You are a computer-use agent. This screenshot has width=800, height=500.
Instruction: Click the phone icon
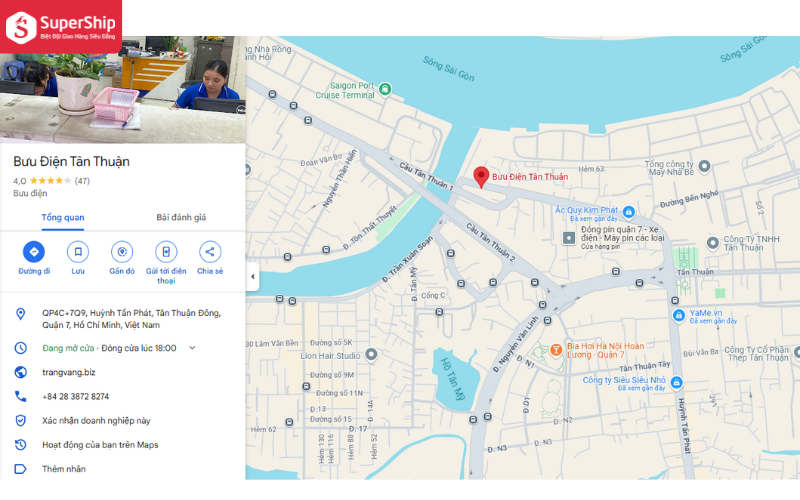click(20, 396)
